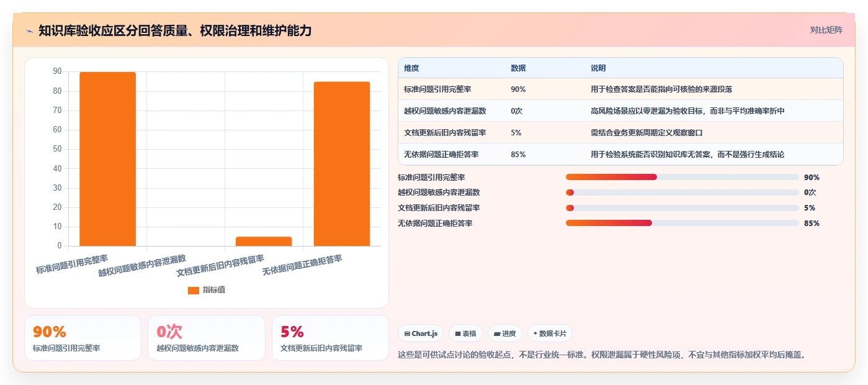Click the 表格 tag
Image resolution: width=868 pixels, height=385 pixels.
click(465, 333)
